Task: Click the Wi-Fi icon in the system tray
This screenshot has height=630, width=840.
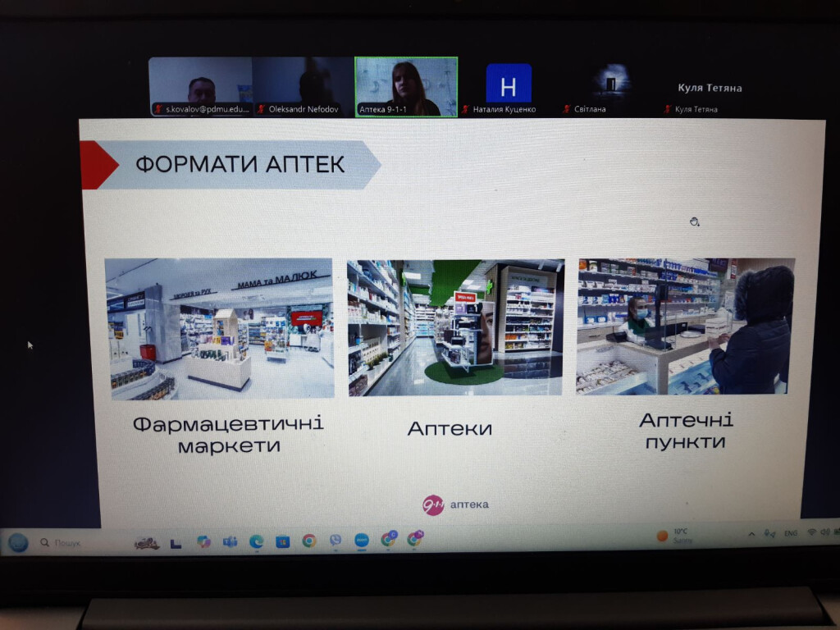Action: (x=812, y=533)
